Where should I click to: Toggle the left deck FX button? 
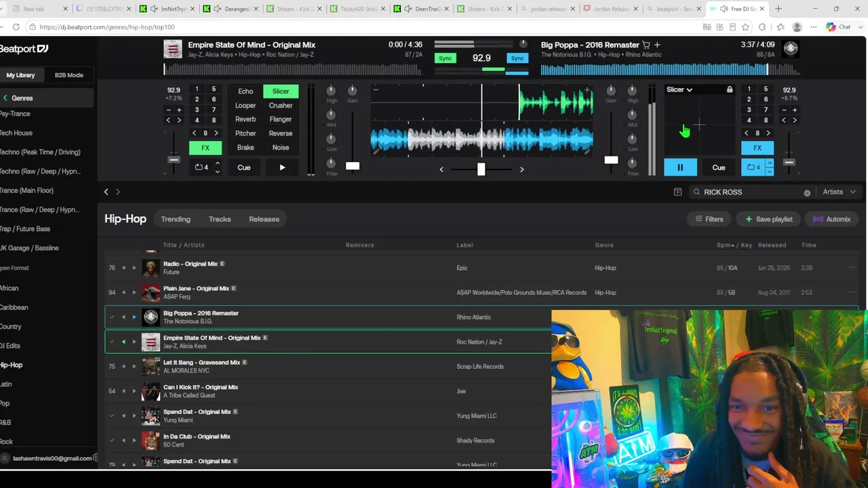tap(205, 148)
